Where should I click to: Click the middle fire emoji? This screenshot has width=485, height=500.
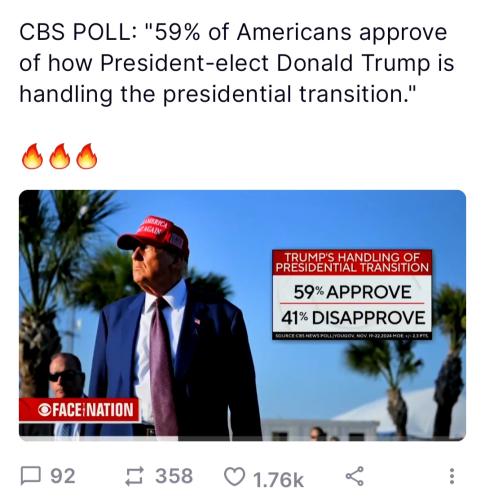[60, 156]
